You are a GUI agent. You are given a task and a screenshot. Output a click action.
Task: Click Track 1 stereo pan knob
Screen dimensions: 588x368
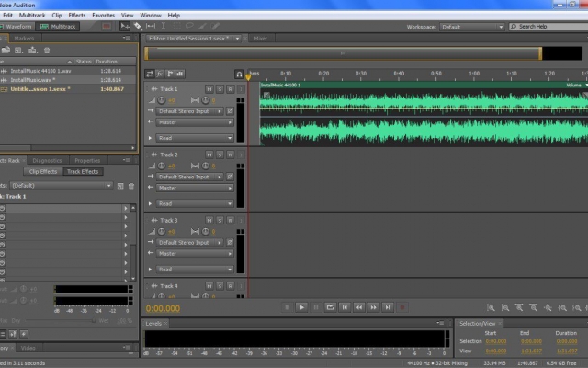[206, 100]
